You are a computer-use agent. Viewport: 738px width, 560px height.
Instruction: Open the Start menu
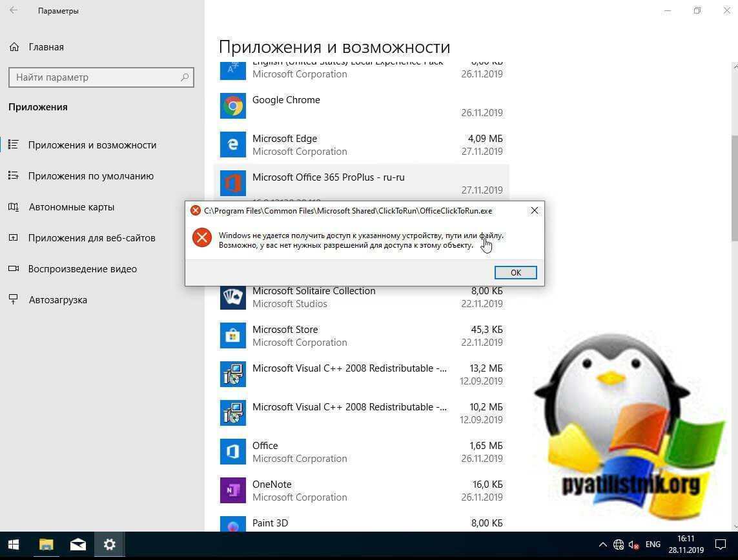[x=13, y=545]
